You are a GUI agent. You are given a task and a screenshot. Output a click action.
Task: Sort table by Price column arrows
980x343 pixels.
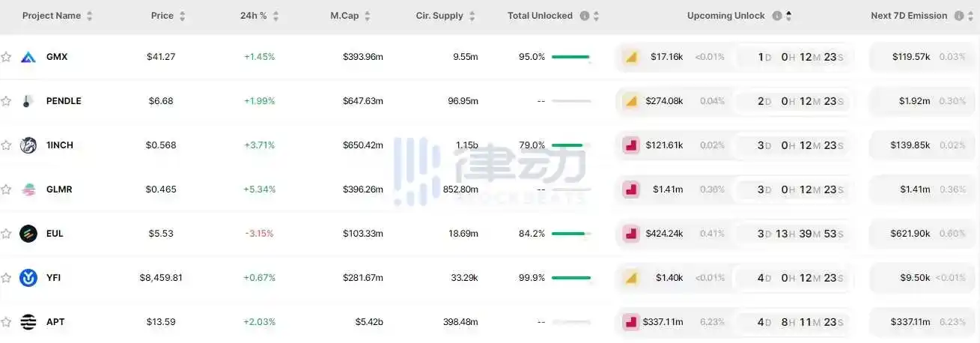183,16
